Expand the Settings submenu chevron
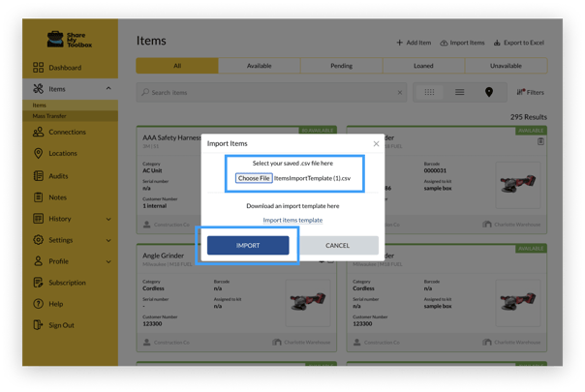 (108, 240)
